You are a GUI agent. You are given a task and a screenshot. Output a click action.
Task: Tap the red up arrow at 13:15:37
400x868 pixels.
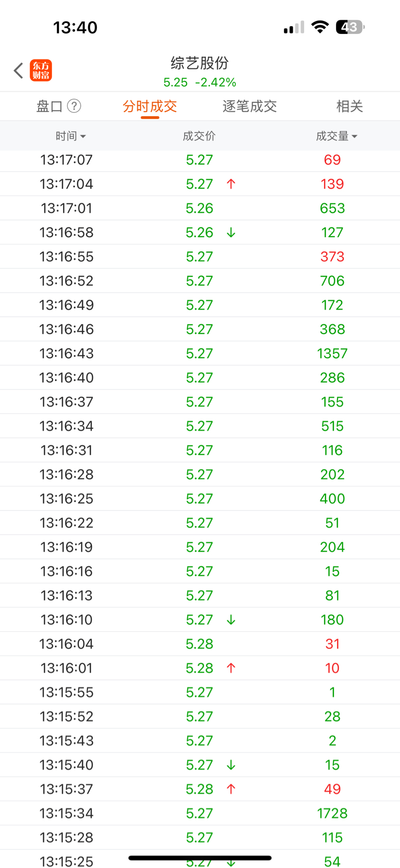tap(231, 789)
